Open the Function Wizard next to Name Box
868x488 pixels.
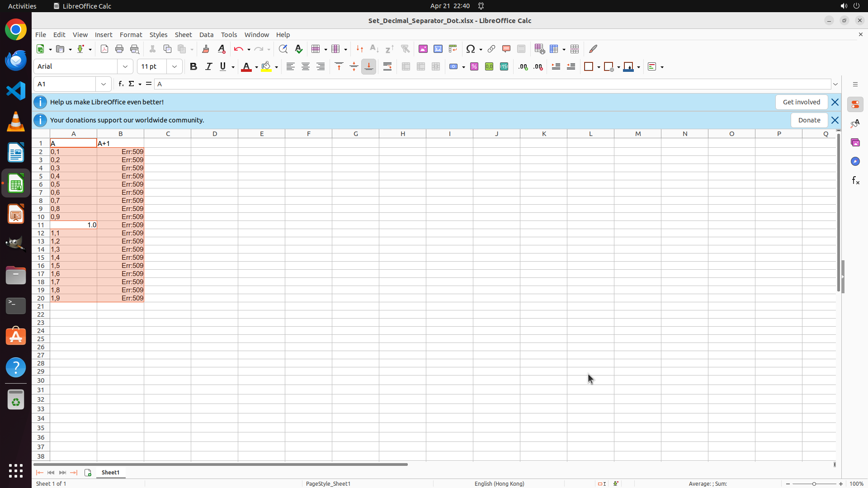(x=121, y=84)
